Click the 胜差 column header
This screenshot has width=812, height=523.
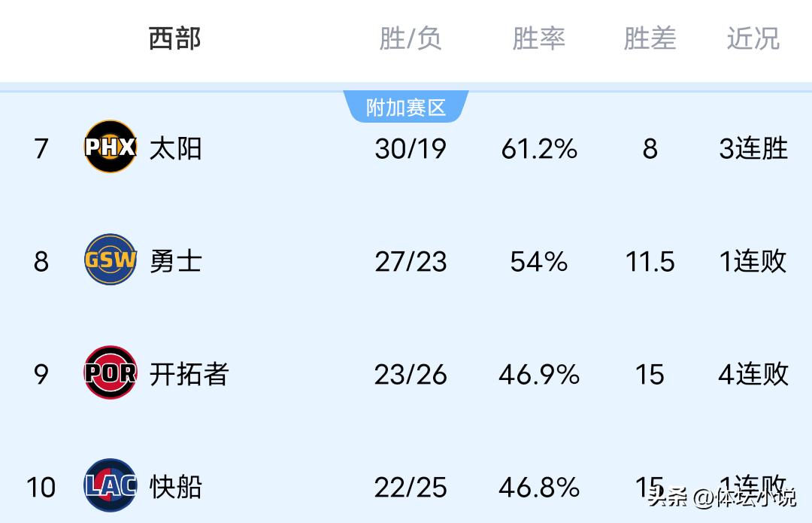650,38
